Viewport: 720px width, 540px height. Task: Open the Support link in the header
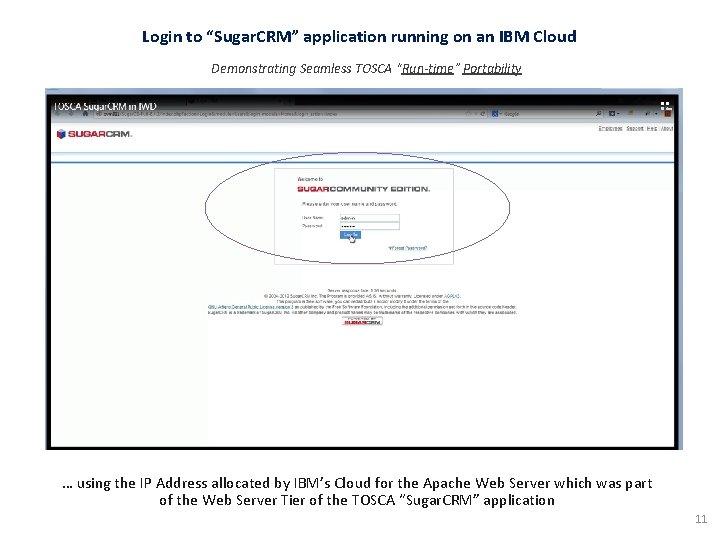[635, 128]
